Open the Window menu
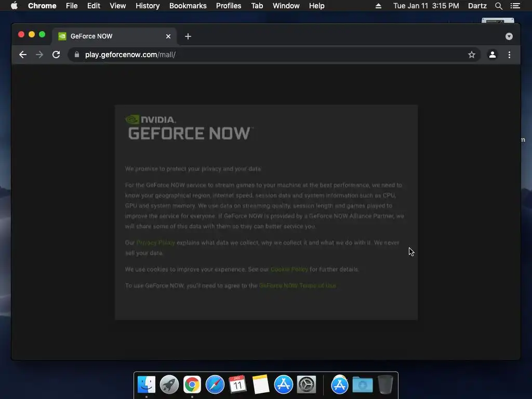The image size is (532, 399). (286, 6)
